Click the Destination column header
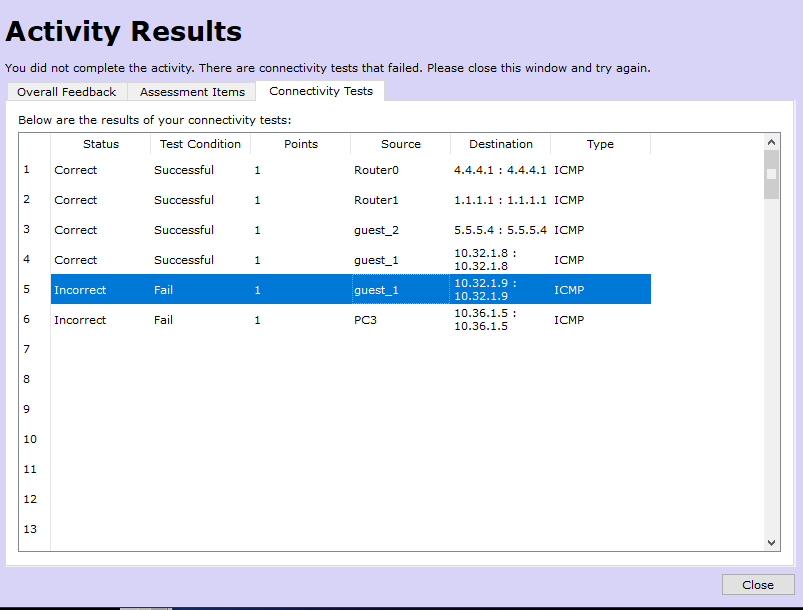This screenshot has height=610, width=803. [x=500, y=144]
